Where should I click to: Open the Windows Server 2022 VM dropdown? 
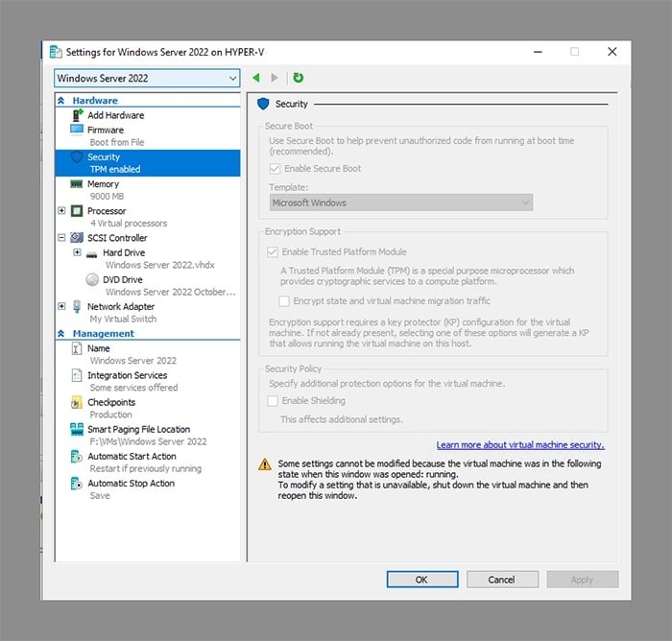[x=147, y=78]
